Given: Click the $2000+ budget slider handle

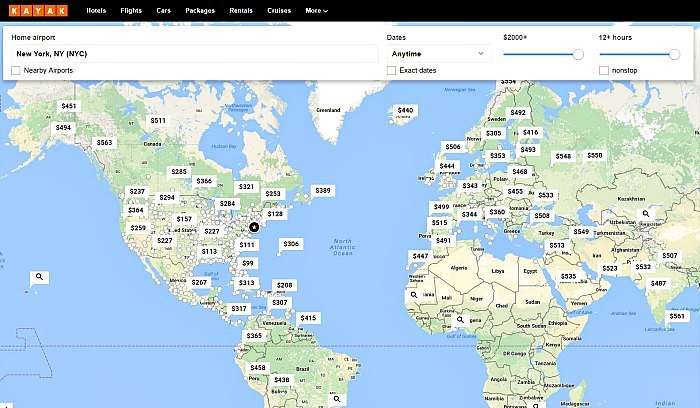Looking at the screenshot, I should pyautogui.click(x=578, y=54).
